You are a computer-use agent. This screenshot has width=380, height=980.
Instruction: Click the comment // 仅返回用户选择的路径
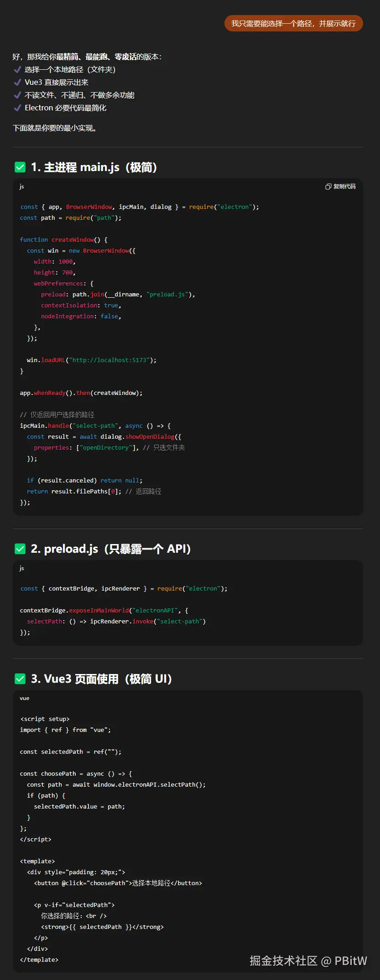(x=57, y=415)
